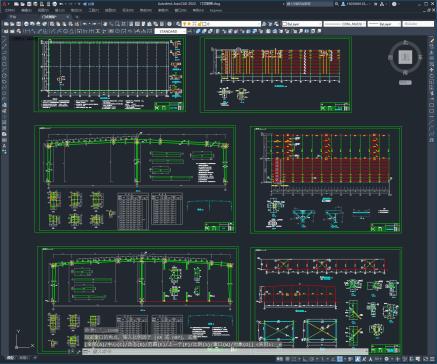This screenshot has width=437, height=364.
Task: Click the title bar search box
Action: (x=309, y=4)
